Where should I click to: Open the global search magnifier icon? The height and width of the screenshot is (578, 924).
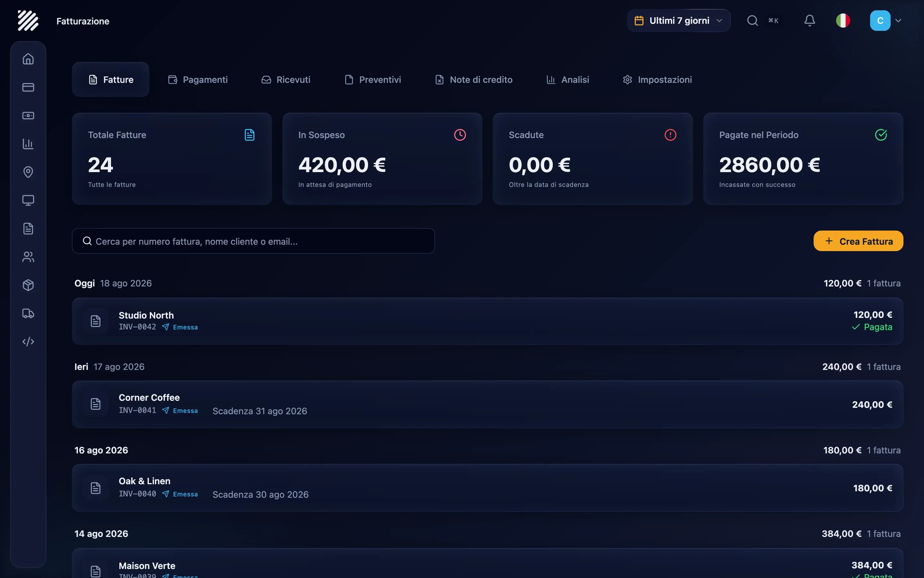tap(752, 21)
